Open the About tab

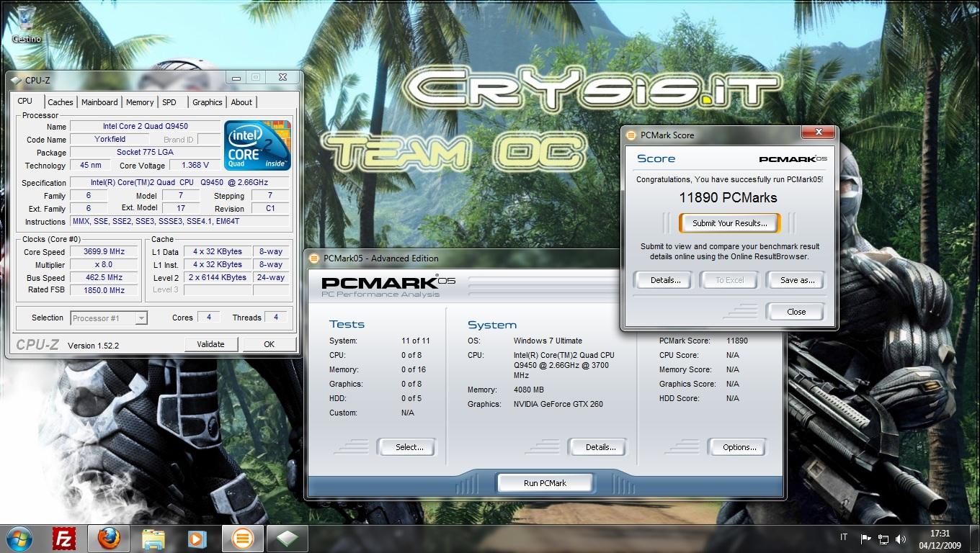[x=241, y=102]
